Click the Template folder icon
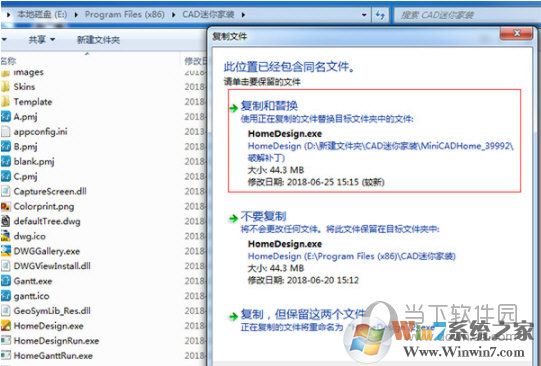The image size is (541, 366). (x=5, y=102)
